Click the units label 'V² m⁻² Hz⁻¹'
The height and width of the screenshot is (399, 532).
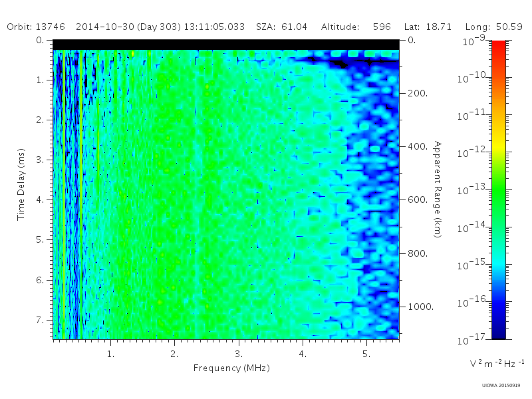pyautogui.click(x=497, y=363)
